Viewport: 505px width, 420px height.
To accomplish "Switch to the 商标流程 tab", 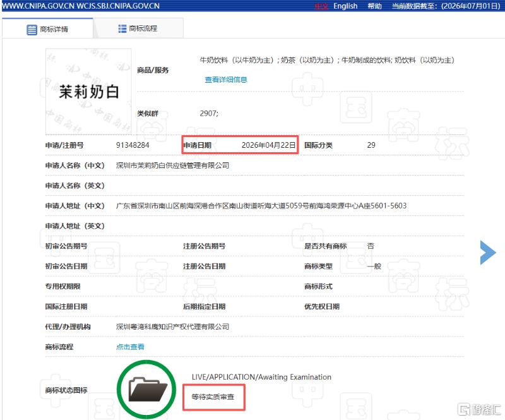I will click(138, 28).
